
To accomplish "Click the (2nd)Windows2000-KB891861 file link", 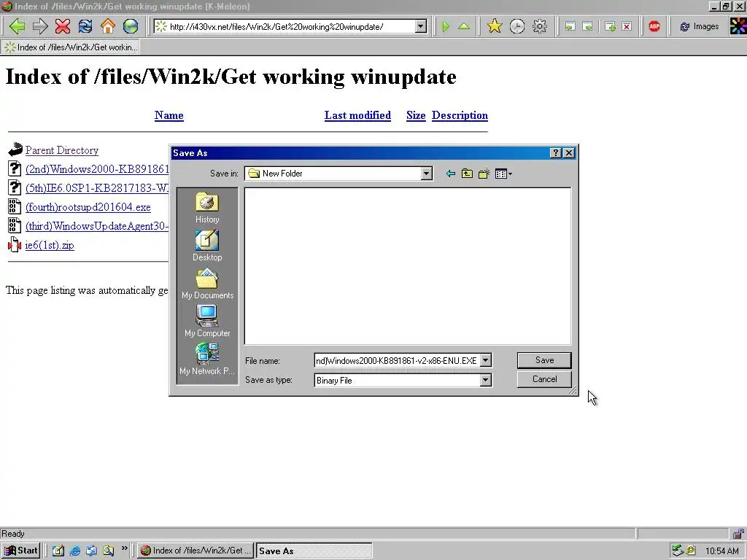I will (x=97, y=169).
